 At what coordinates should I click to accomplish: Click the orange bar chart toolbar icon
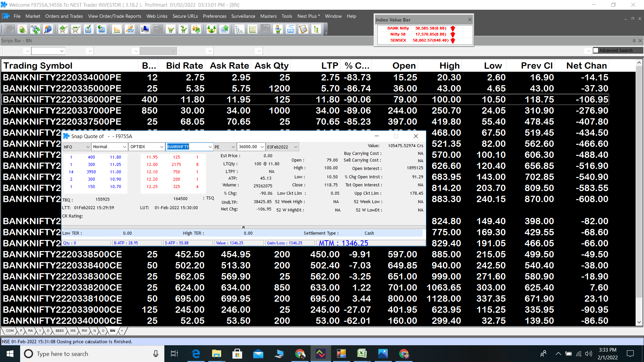point(117,29)
